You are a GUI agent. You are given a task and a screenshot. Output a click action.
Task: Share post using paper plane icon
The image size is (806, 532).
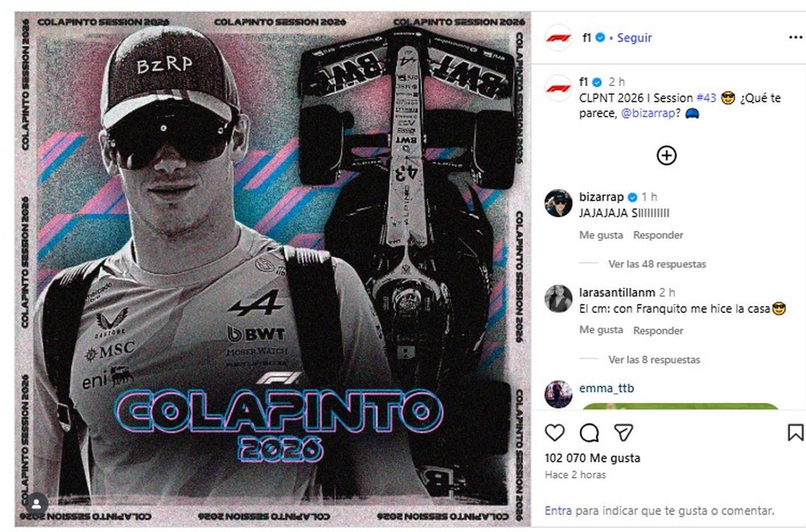pos(624,433)
